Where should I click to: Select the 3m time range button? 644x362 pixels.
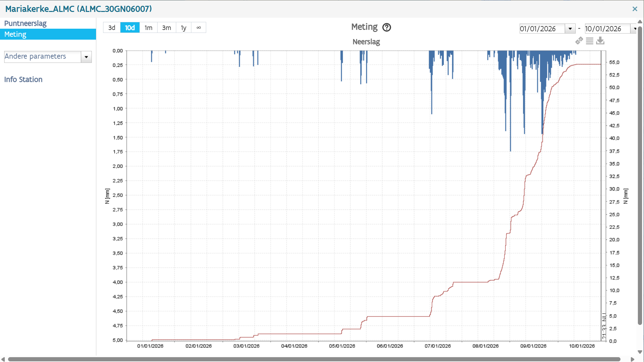pyautogui.click(x=167, y=28)
